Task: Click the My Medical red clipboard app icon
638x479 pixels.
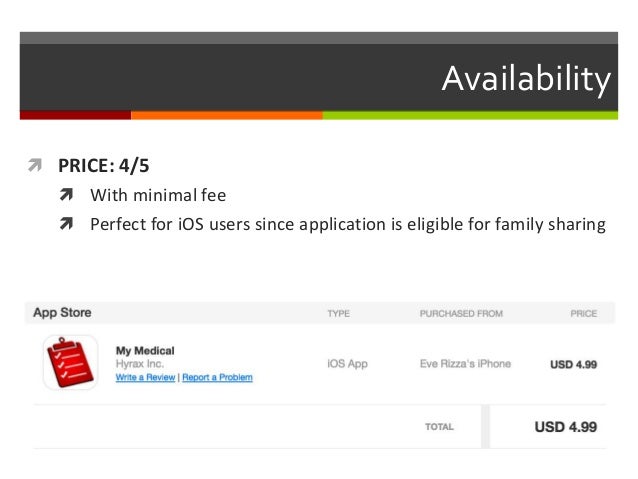Action: click(x=70, y=362)
